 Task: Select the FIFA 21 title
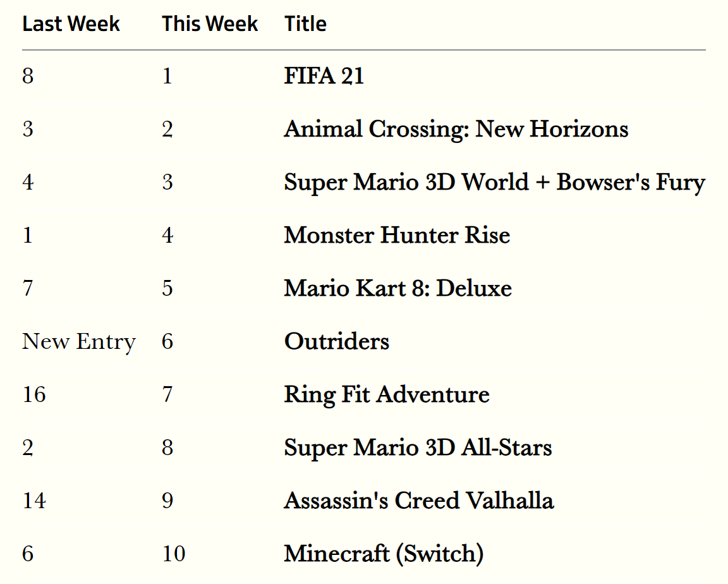click(324, 76)
